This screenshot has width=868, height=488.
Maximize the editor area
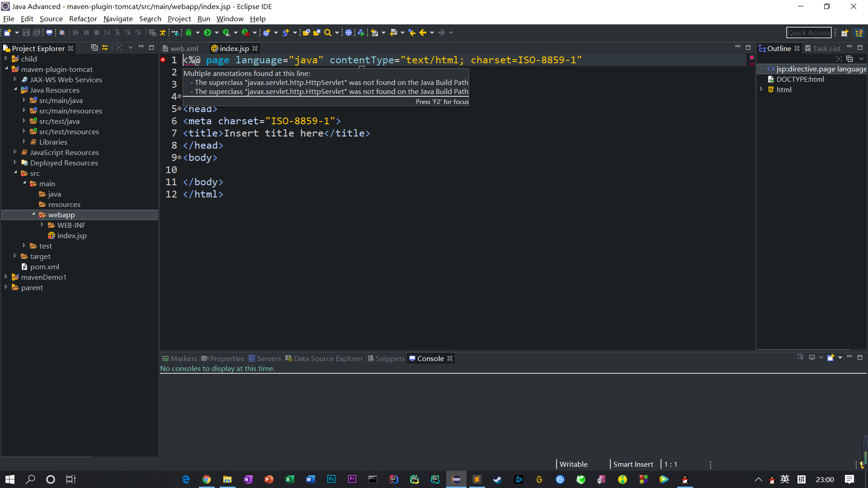[748, 47]
